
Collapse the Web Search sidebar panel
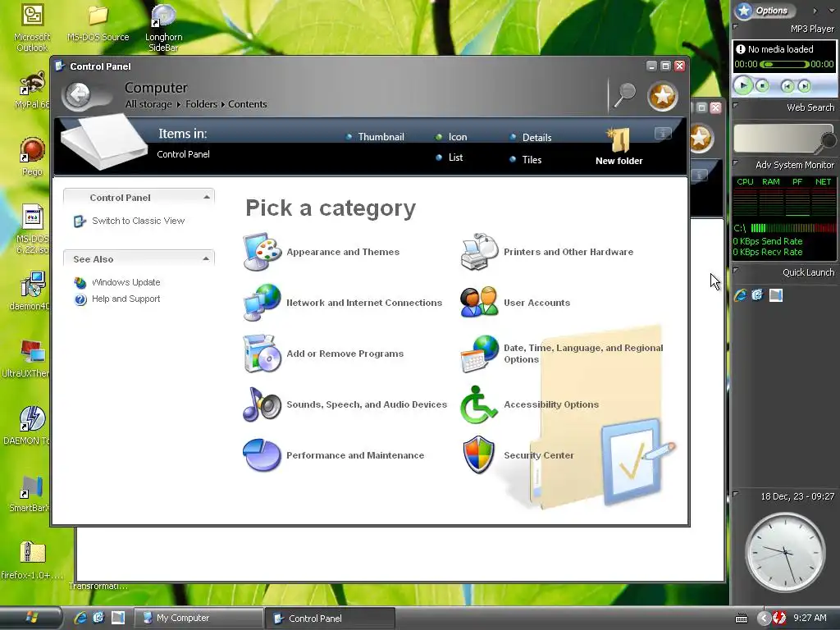736,105
